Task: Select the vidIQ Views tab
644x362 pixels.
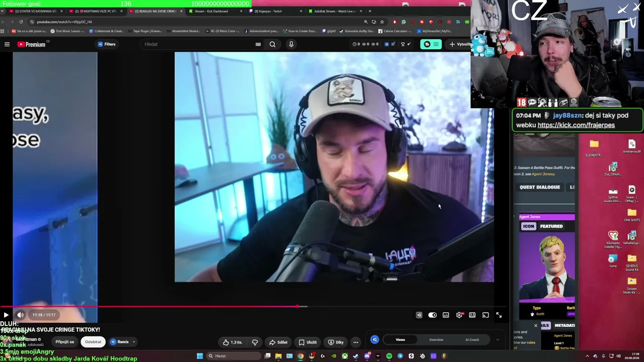Action: (400, 340)
